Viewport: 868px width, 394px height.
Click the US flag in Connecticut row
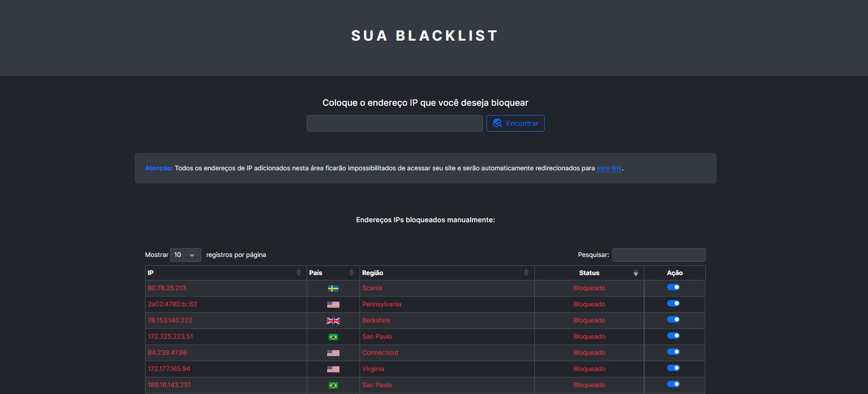point(333,353)
